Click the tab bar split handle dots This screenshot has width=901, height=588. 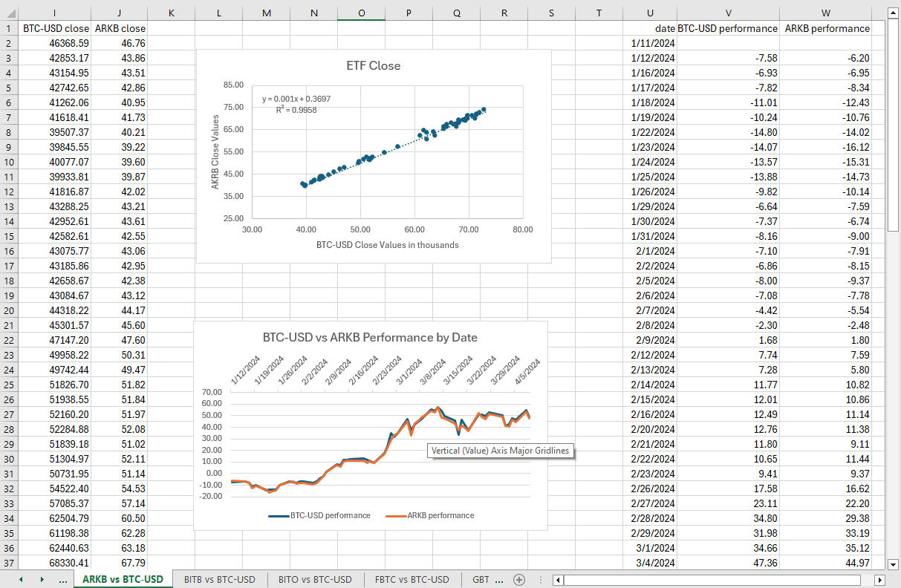pos(540,580)
